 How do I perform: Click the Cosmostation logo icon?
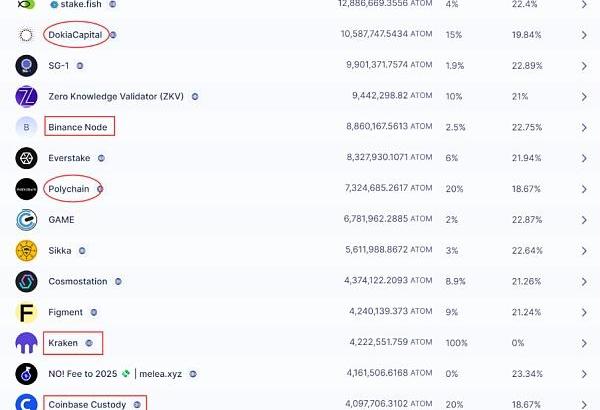26,282
